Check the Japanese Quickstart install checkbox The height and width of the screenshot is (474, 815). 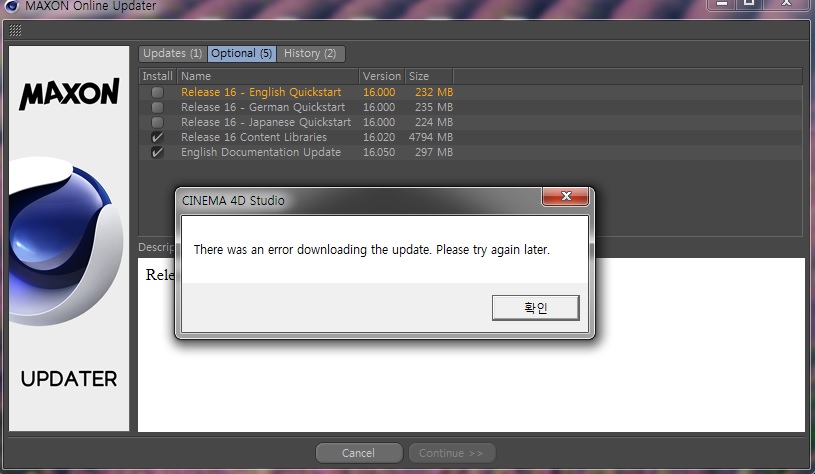[x=157, y=123]
